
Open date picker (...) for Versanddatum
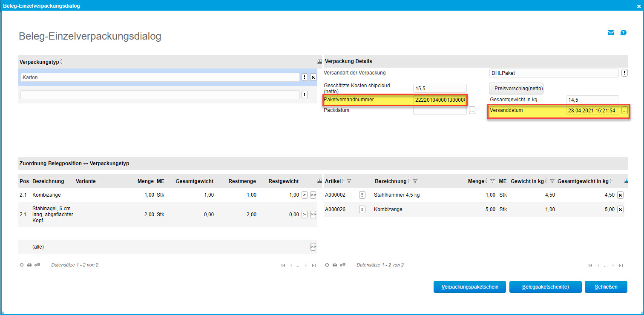tap(624, 111)
